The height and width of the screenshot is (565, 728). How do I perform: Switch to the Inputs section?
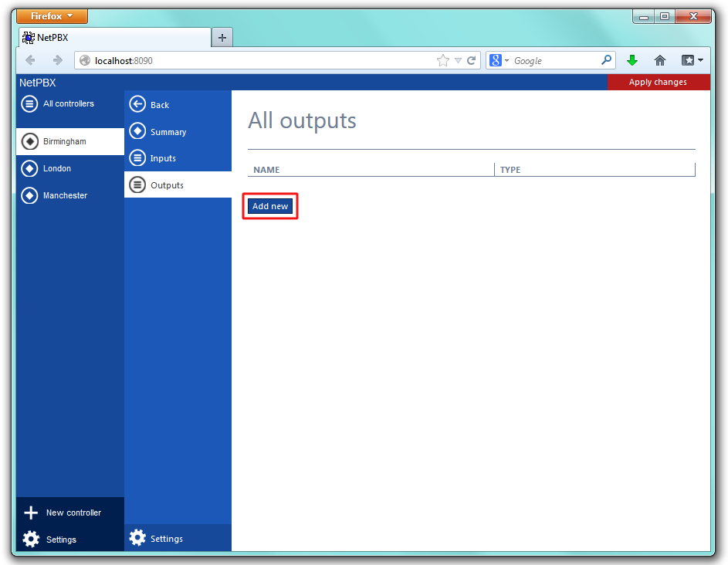click(x=162, y=158)
